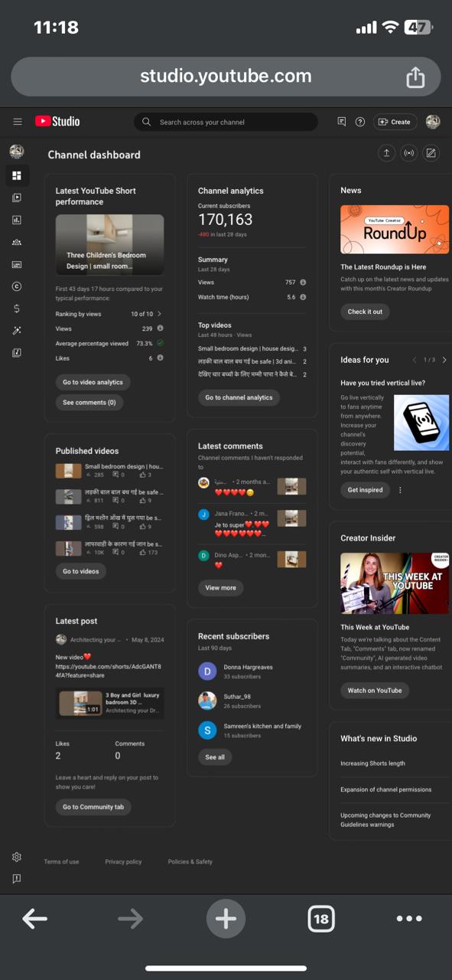The image size is (452, 980).
Task: Click Watch on YouTube button
Action: (x=375, y=690)
